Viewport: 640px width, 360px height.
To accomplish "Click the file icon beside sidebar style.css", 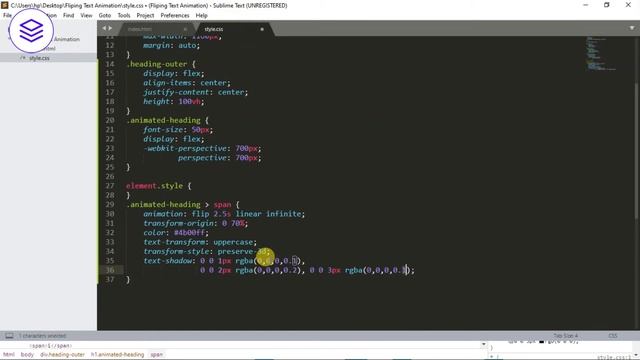I will pos(23,58).
